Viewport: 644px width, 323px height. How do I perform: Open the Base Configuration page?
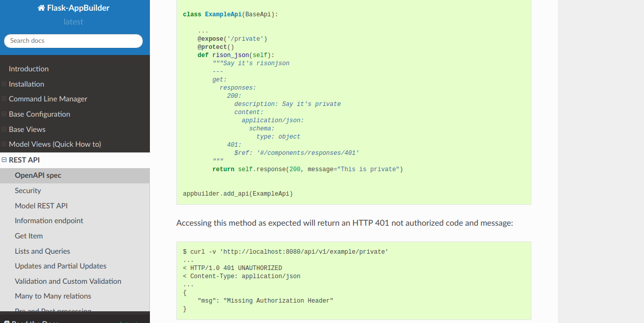[39, 114]
